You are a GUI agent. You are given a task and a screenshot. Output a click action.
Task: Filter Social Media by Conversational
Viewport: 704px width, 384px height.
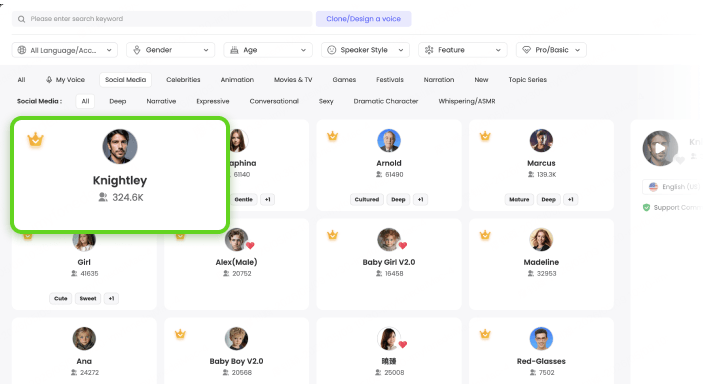274,101
